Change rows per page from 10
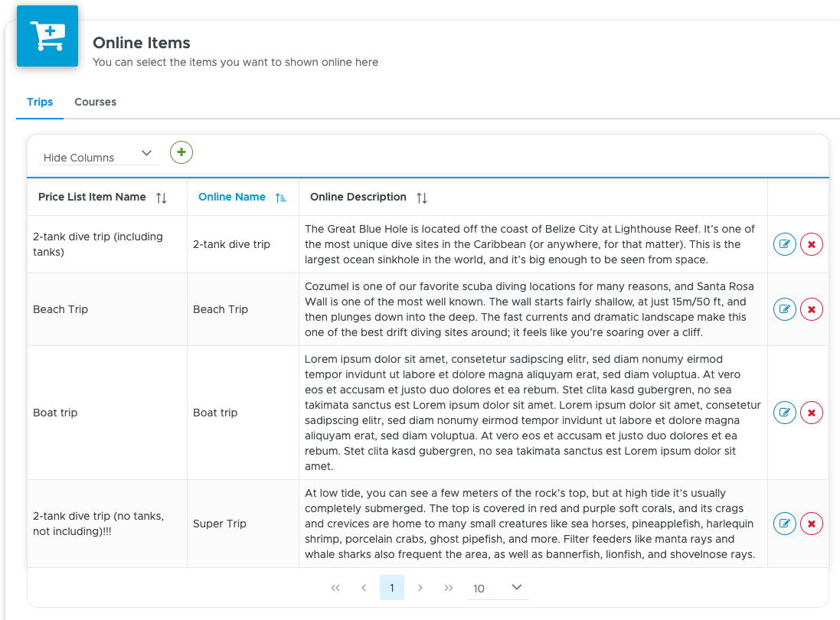840x620 pixels. (x=498, y=588)
